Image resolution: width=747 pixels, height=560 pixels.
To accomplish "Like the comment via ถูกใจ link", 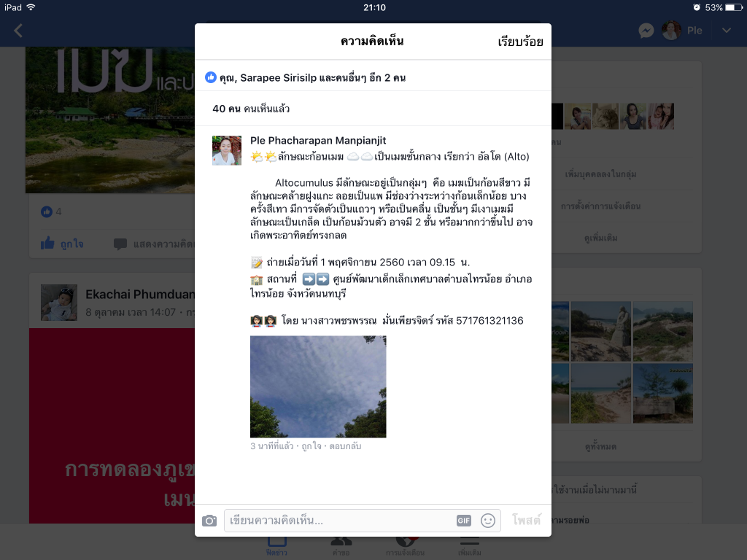I will (x=311, y=446).
